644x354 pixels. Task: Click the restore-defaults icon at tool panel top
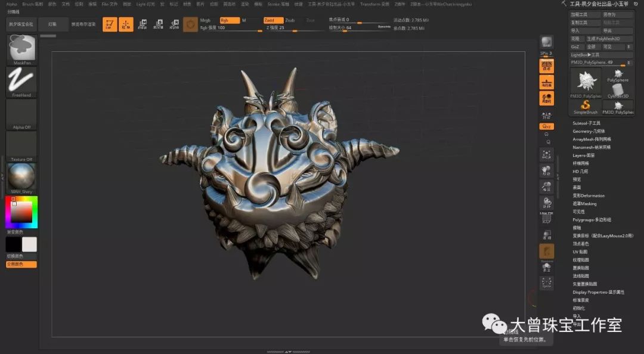point(636,4)
